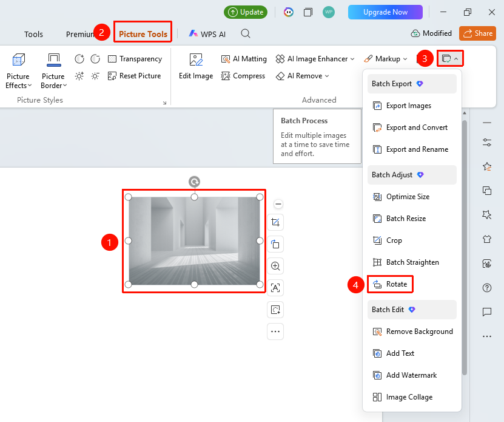Screen dimensions: 504x422
Task: Click the Transparency option
Action: tap(135, 59)
